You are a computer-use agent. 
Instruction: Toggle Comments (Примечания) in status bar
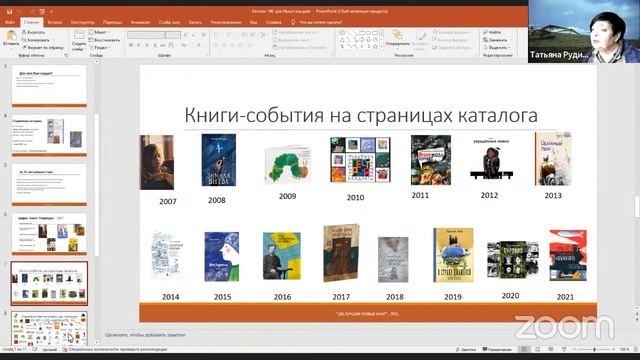click(497, 349)
